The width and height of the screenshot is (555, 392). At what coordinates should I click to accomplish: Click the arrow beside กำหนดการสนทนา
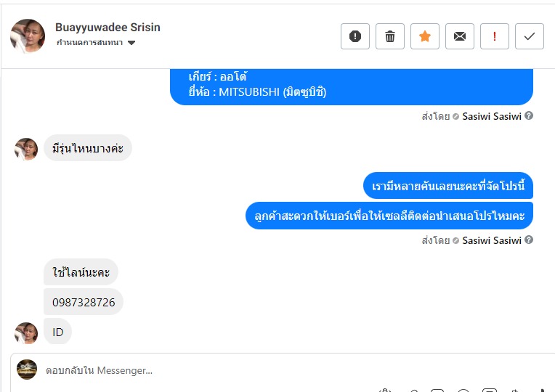pyautogui.click(x=131, y=43)
